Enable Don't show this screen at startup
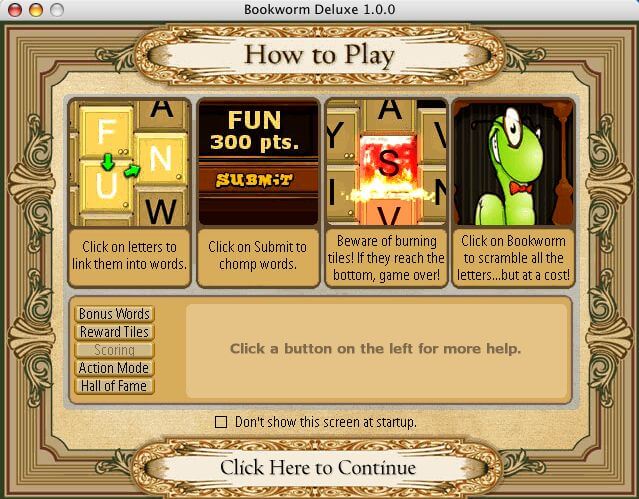This screenshot has height=499, width=639. pos(221,422)
